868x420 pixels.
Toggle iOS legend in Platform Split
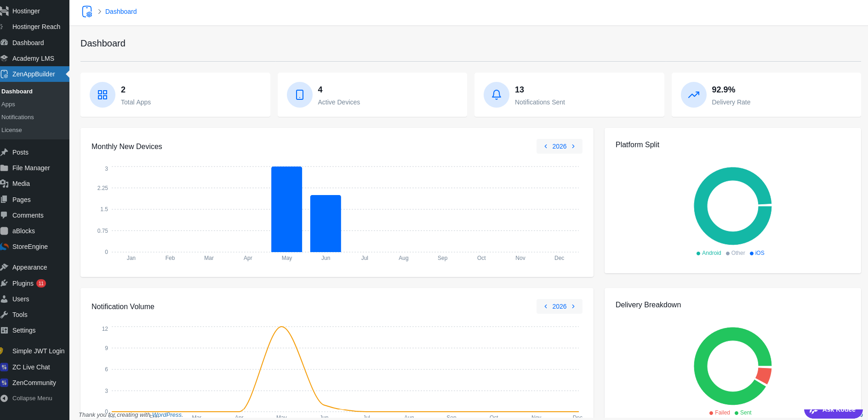coord(757,253)
